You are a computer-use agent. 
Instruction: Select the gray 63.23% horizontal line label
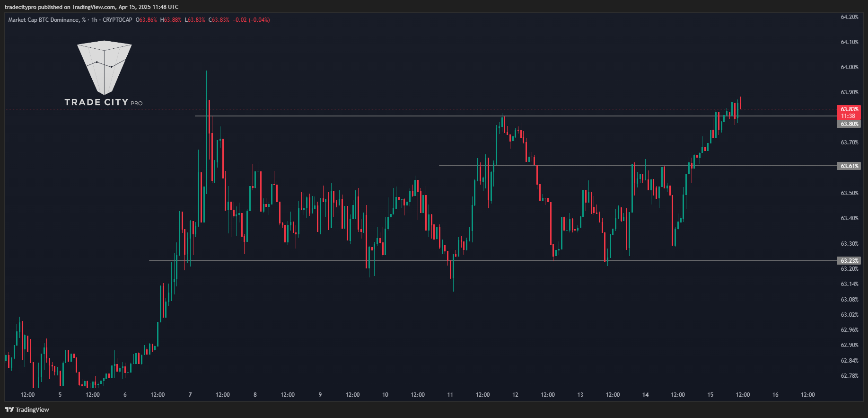(x=849, y=261)
